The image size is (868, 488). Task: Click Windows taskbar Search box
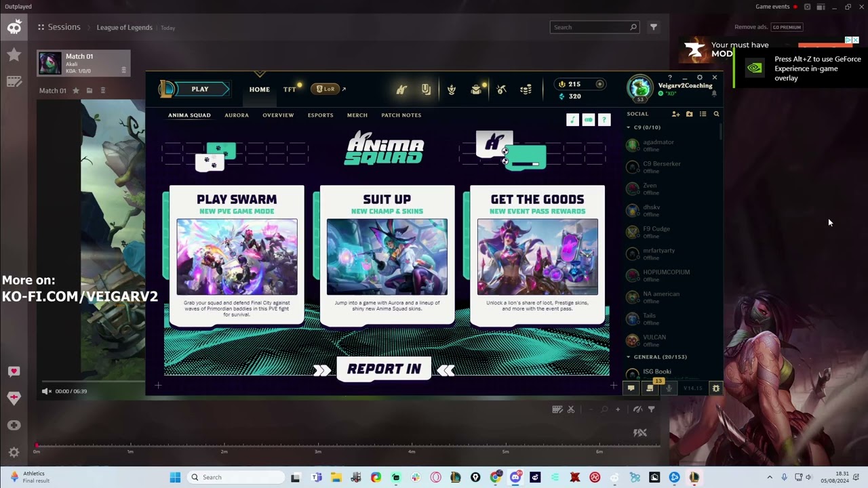[x=235, y=477]
